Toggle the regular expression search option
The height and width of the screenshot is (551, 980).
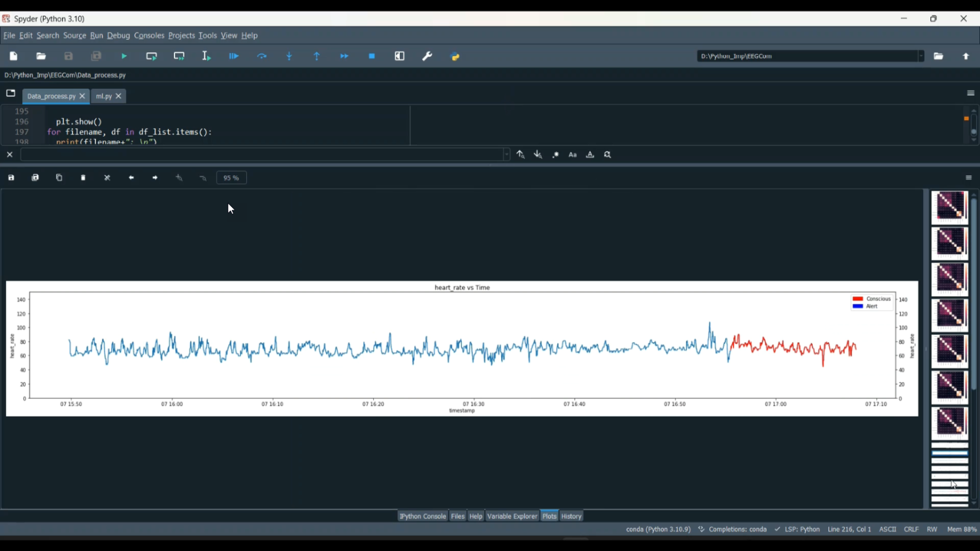click(555, 155)
